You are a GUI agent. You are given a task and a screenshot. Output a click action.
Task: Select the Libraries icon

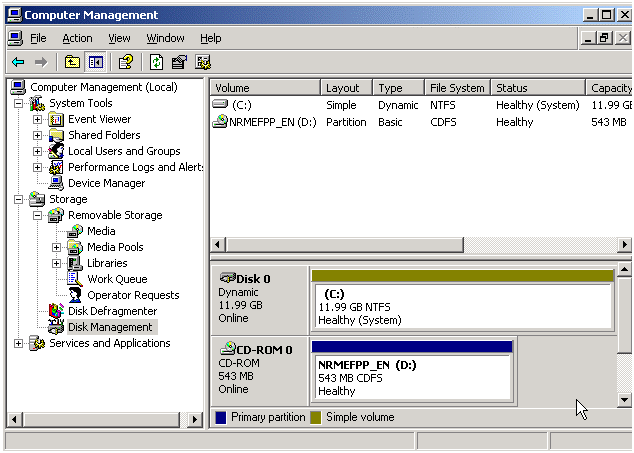click(75, 263)
